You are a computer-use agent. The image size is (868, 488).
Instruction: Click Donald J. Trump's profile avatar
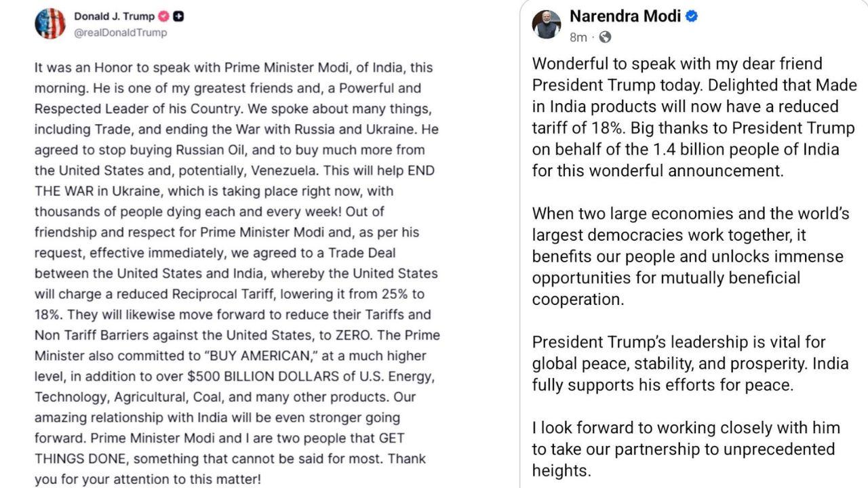click(50, 24)
